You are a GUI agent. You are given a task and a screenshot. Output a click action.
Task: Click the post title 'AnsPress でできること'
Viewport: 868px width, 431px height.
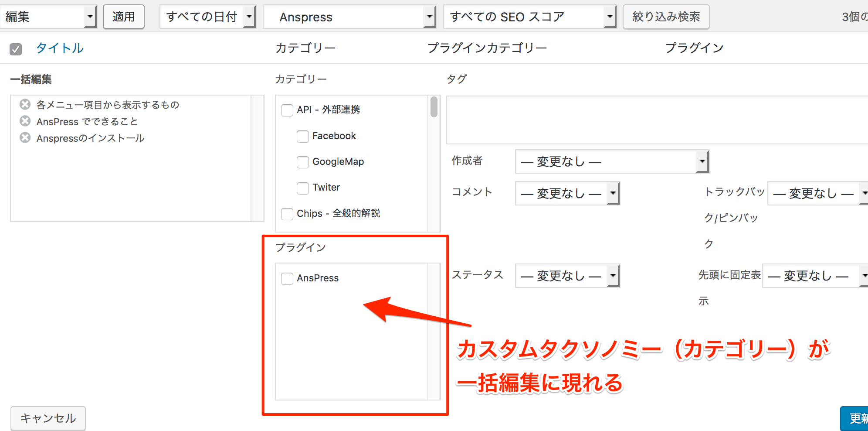click(x=87, y=121)
